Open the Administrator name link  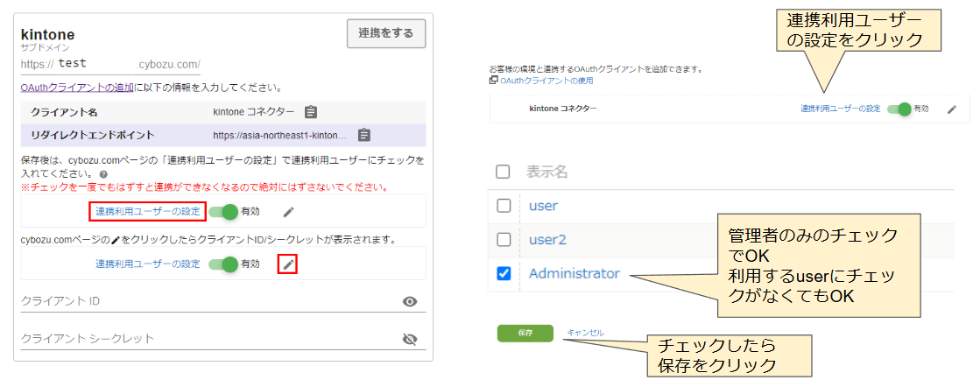click(575, 273)
